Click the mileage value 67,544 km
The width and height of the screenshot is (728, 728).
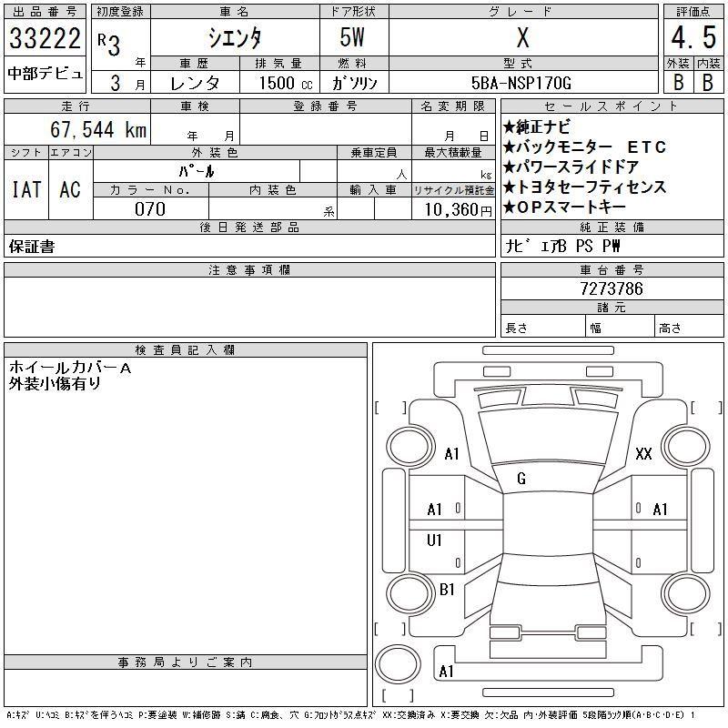click(98, 129)
